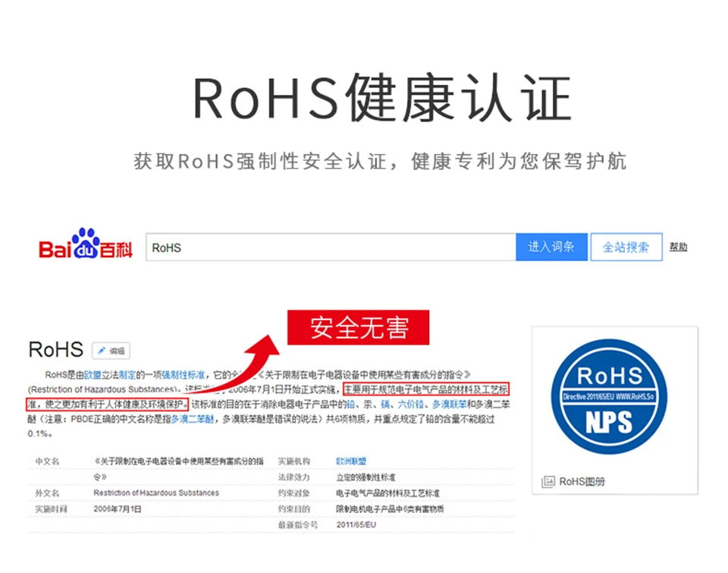Click the 镉 substance link
The width and height of the screenshot is (728, 573).
385,405
